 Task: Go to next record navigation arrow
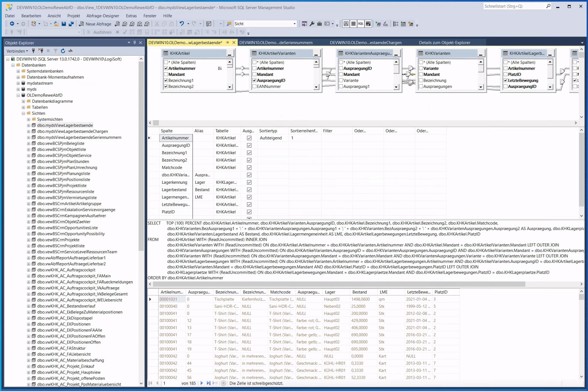[202, 383]
